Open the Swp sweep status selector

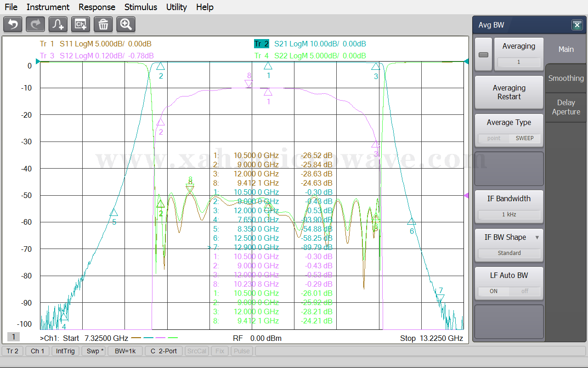[95, 351]
